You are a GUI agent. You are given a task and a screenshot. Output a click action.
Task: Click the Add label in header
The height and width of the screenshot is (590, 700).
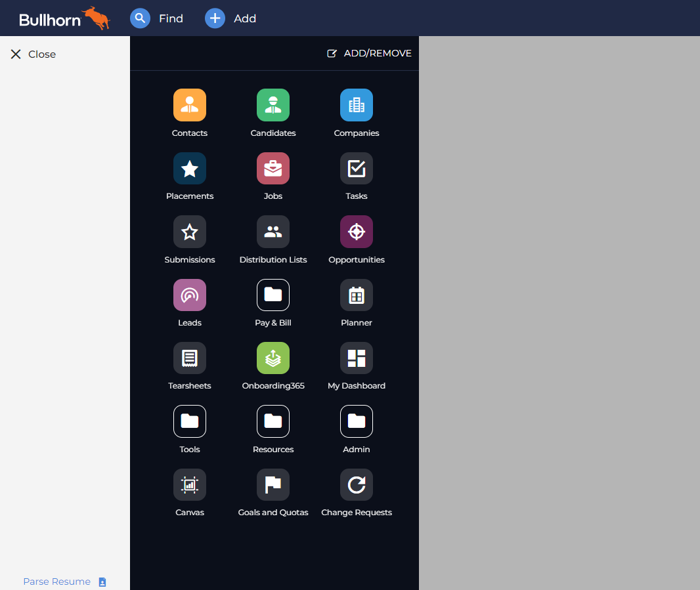point(245,18)
